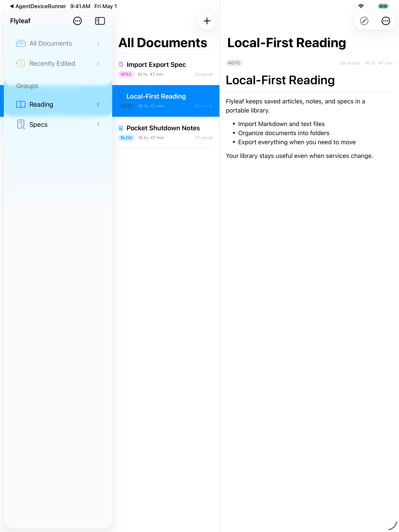
Task: Click the '36 words' count in detail header
Action: pyautogui.click(x=350, y=63)
